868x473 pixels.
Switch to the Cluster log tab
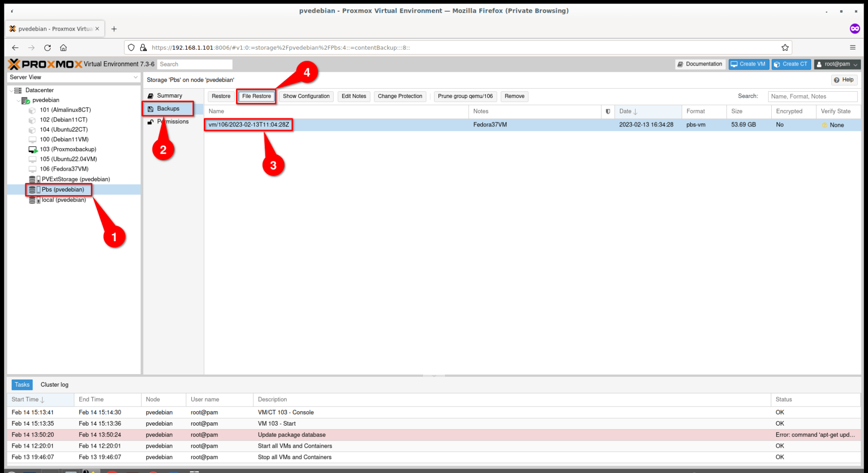coord(54,385)
